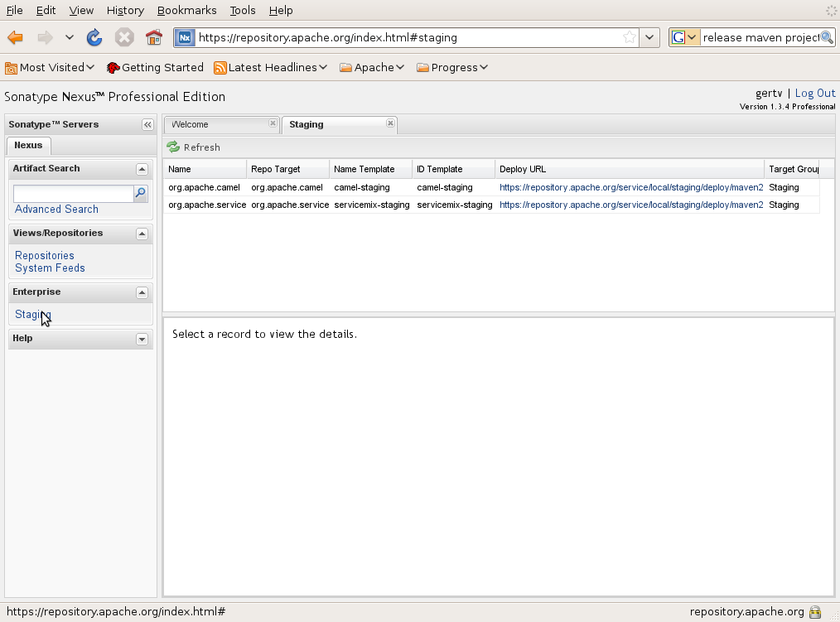This screenshot has width=840, height=622.
Task: Collapse the Enterprise panel
Action: point(142,292)
